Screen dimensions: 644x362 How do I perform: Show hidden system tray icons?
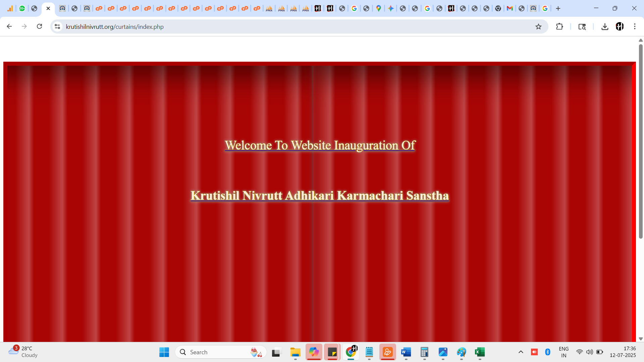pos(521,352)
